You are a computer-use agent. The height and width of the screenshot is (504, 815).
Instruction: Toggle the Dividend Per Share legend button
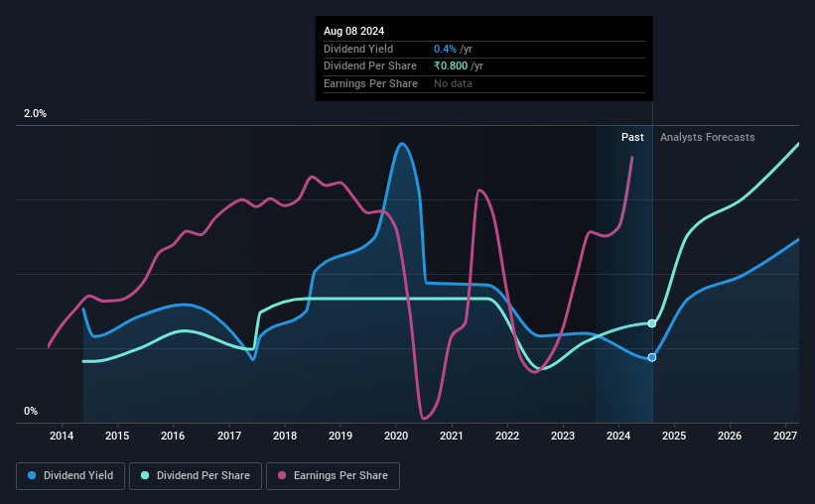click(196, 476)
